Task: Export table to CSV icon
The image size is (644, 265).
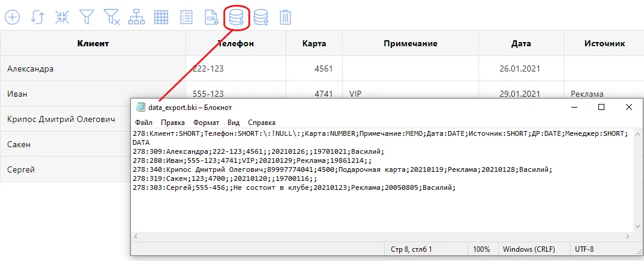Action: [x=211, y=17]
